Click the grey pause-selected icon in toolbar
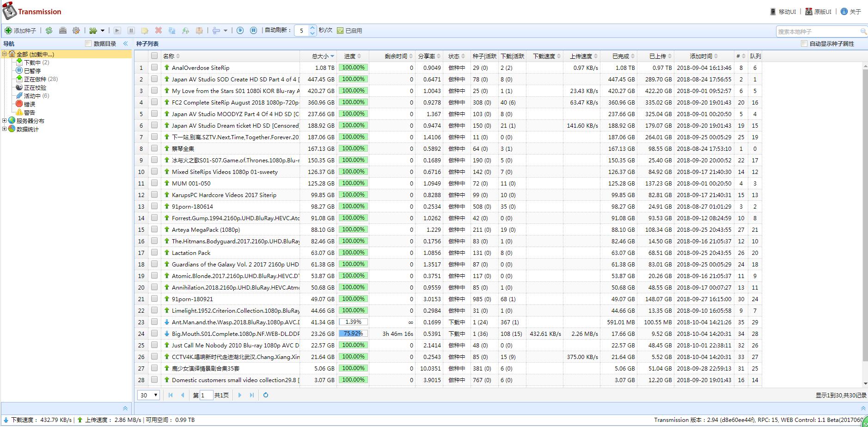 (131, 31)
